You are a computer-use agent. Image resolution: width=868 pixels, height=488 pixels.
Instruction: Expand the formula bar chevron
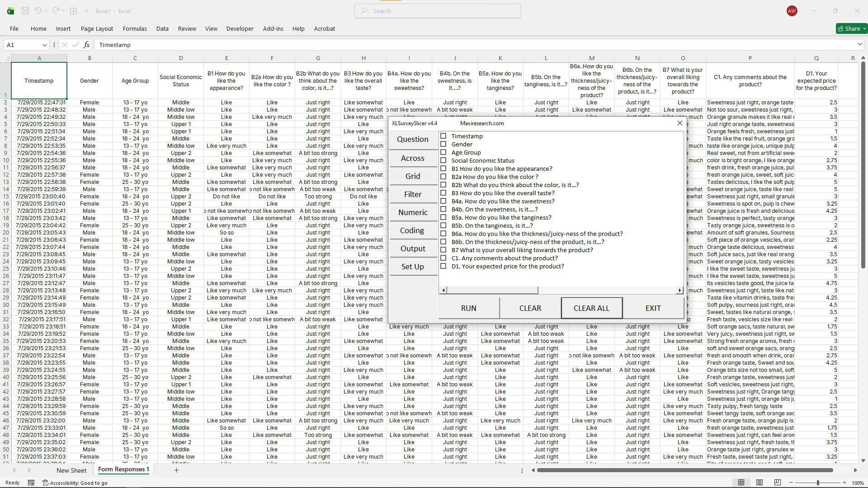tap(859, 44)
